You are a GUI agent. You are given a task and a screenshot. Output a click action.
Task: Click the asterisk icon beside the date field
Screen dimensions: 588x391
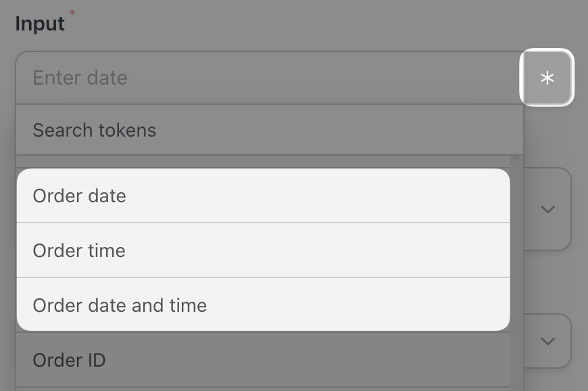pos(547,77)
